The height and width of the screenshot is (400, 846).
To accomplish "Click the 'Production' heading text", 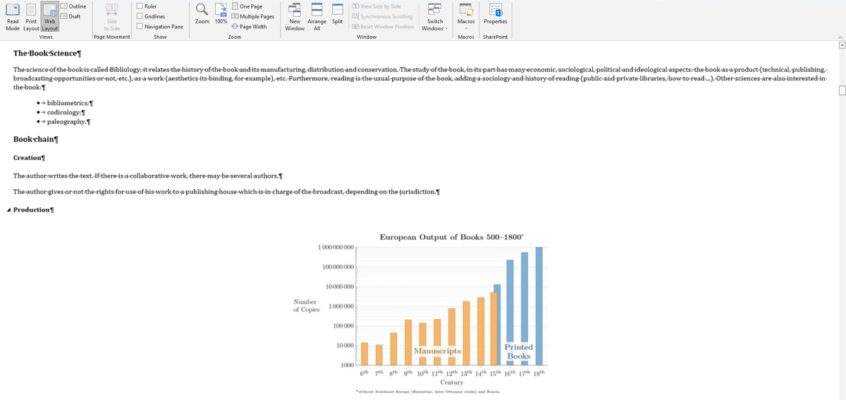I will (33, 209).
